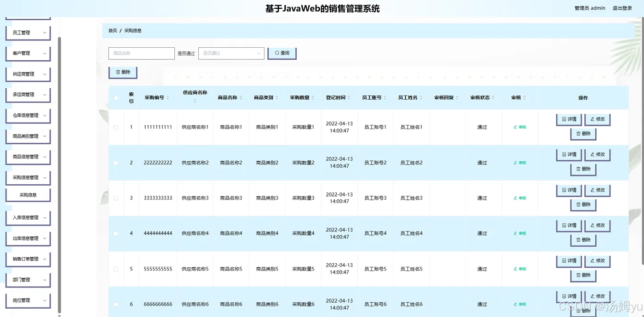Click 修改 for row 6666666666
Screen dimensions: 644x317
[598, 296]
